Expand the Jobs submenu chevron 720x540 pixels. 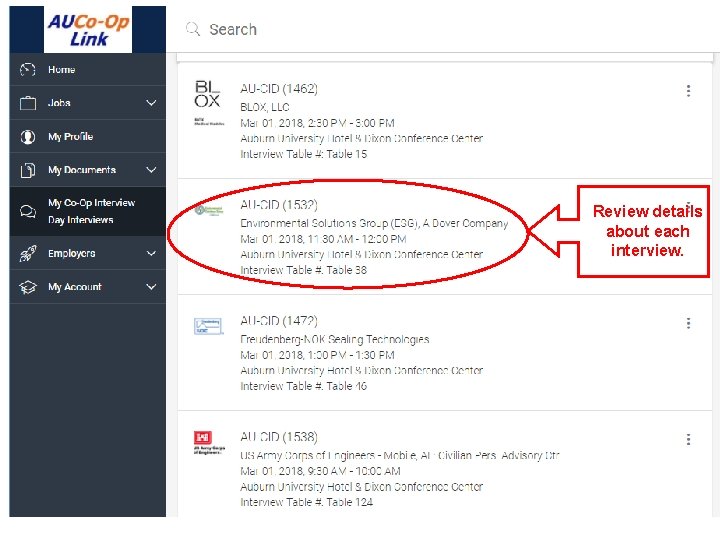[x=151, y=103]
